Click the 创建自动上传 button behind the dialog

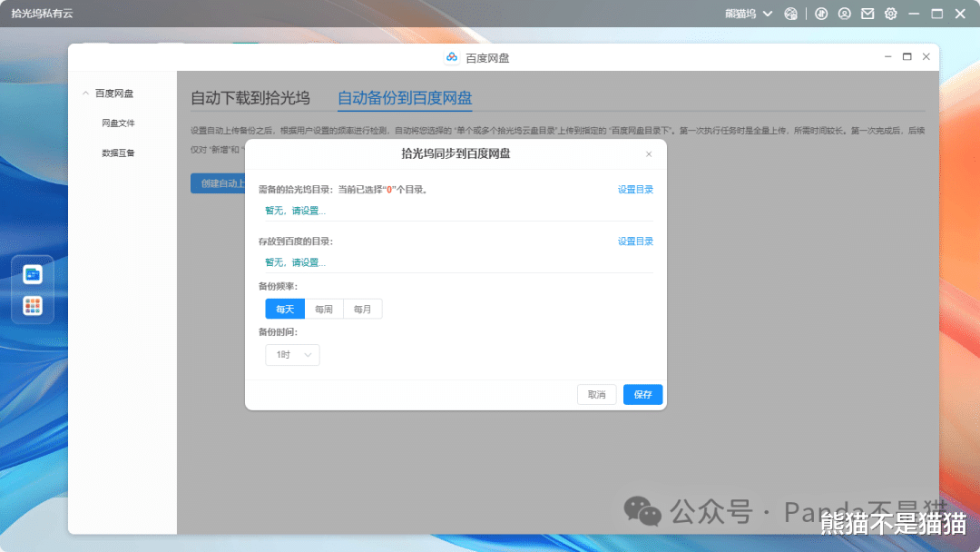coord(218,183)
